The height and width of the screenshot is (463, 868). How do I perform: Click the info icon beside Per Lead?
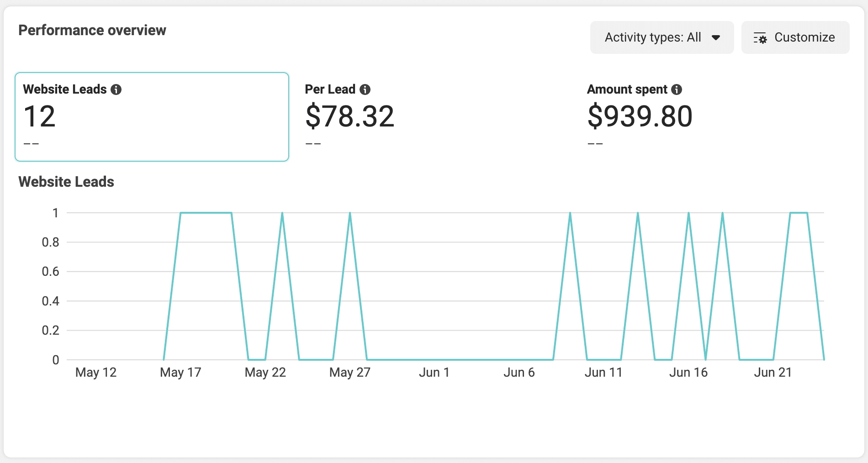pyautogui.click(x=365, y=89)
